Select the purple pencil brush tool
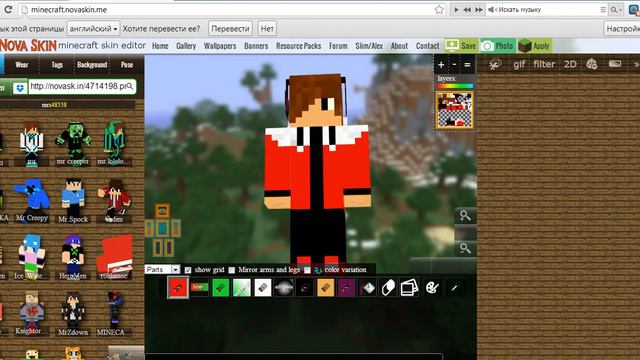This screenshot has width=640, height=360. (x=347, y=288)
